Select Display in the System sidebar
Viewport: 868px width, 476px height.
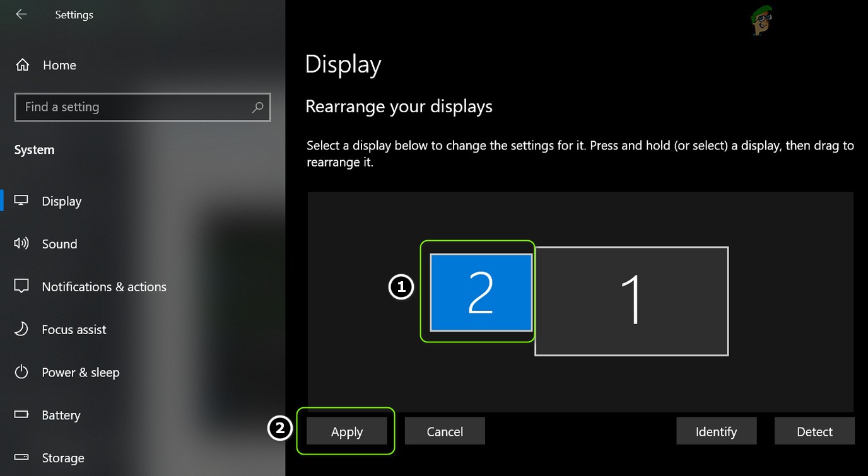(61, 200)
